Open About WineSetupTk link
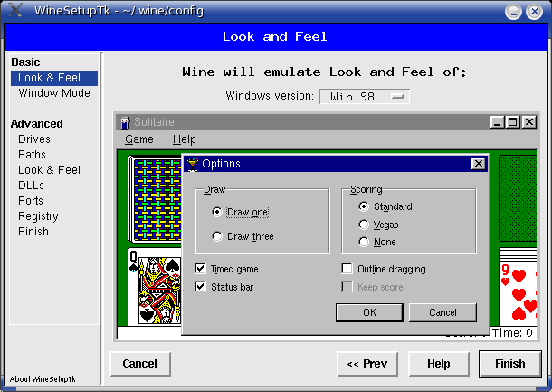Viewport: 552px width, 392px height. [x=43, y=379]
